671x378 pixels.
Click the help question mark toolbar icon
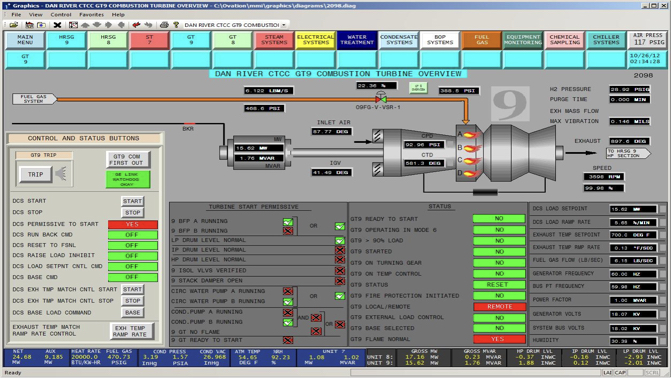(x=176, y=25)
